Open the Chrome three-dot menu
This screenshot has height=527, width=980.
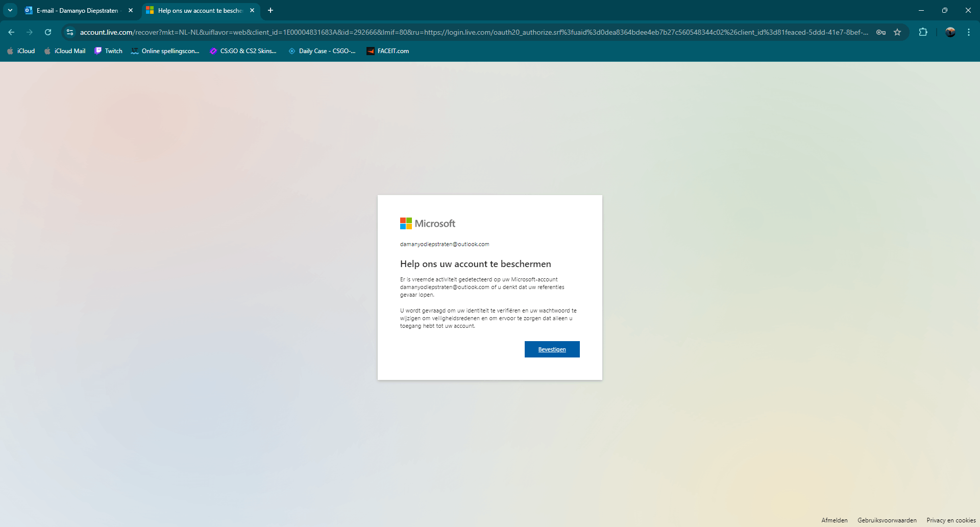point(969,32)
